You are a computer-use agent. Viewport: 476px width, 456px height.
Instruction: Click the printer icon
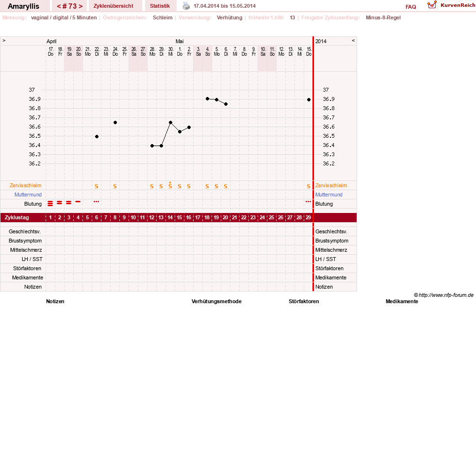pos(186,6)
